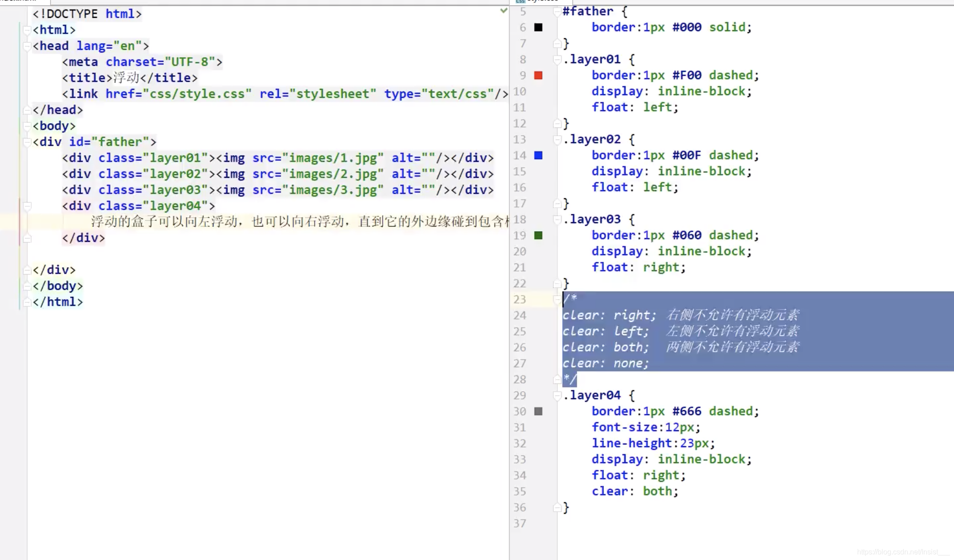Screen dimensions: 954x560
Task: Click the fold end marker at CSS line 22
Action: click(557, 284)
